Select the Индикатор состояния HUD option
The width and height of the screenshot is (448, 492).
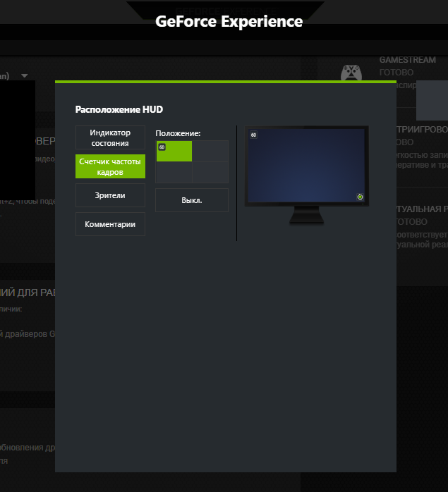point(110,137)
